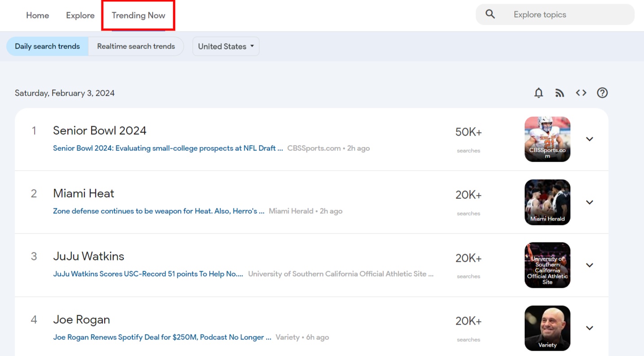The image size is (644, 356).
Task: Expand the Miami Heat row
Action: click(x=590, y=202)
